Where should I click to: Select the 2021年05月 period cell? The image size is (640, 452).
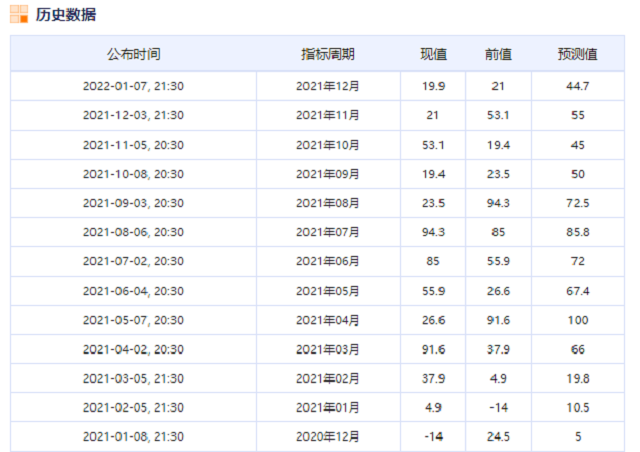[327, 291]
